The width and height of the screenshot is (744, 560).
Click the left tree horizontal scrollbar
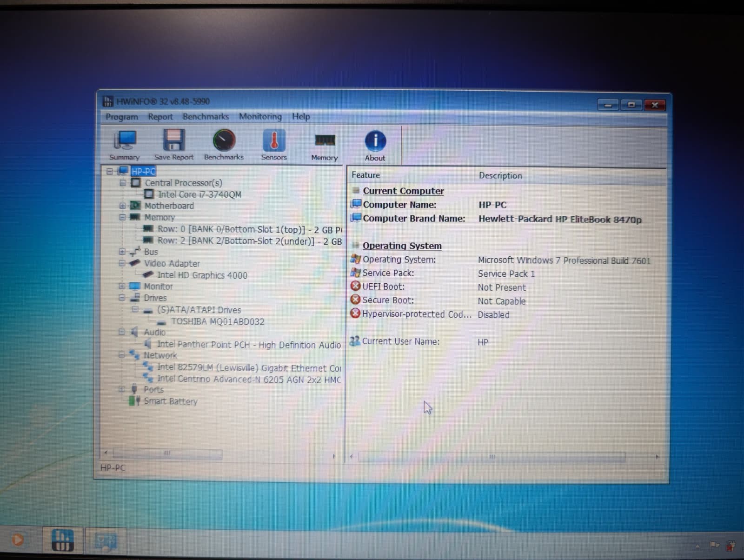click(167, 453)
